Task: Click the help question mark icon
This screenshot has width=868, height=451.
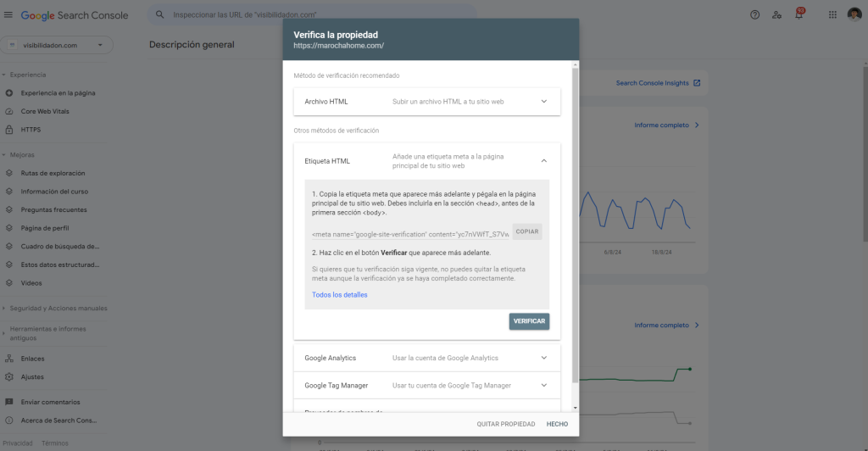Action: [x=755, y=15]
